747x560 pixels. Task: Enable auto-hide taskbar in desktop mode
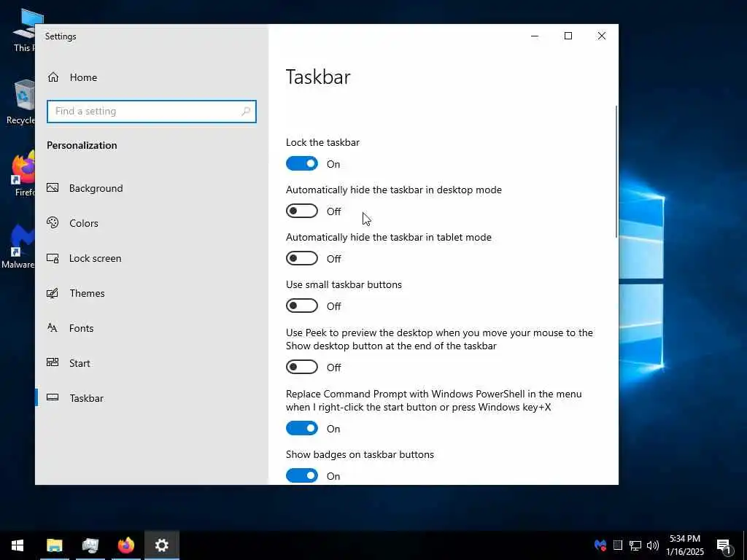coord(301,211)
